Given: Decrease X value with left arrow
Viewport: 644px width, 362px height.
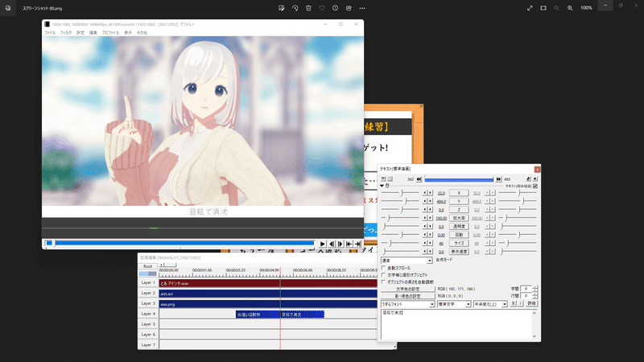Looking at the screenshot, I should [426, 193].
